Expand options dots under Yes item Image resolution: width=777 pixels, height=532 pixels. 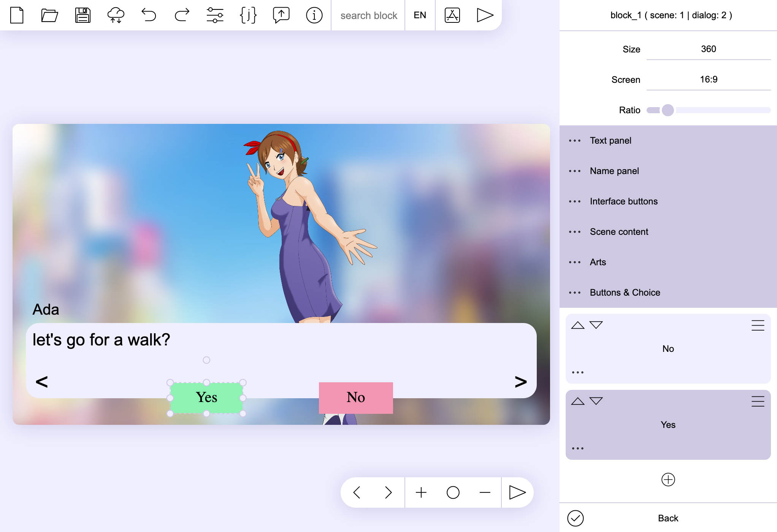(x=577, y=448)
